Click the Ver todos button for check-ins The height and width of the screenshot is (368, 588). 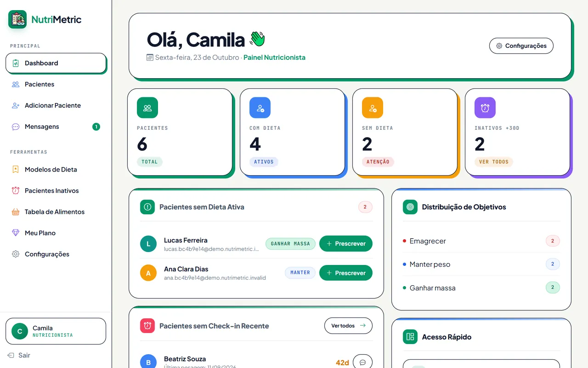coord(348,326)
